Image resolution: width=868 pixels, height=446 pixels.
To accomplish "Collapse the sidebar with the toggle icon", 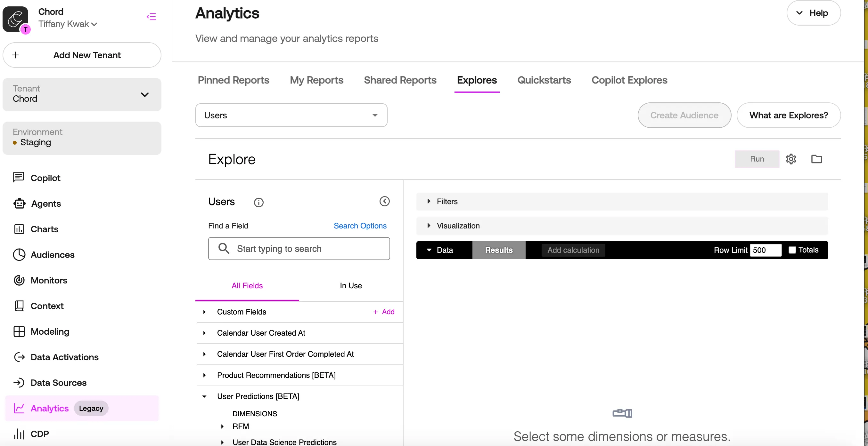I will [151, 17].
